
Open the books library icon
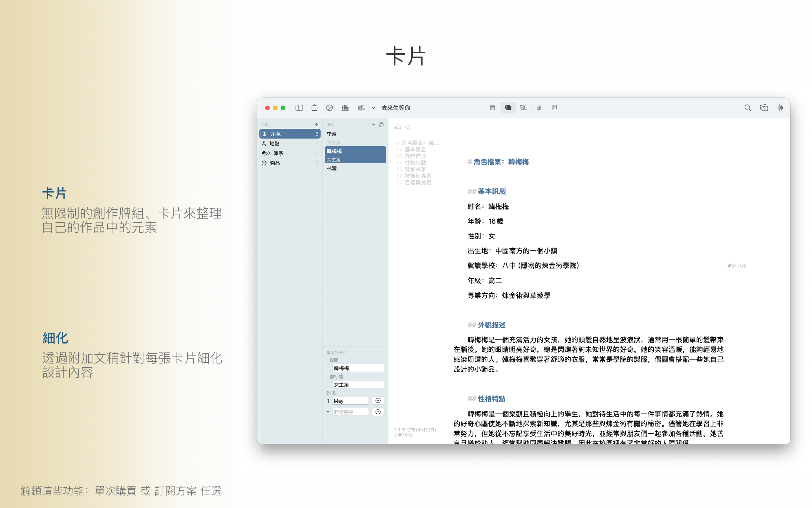coord(361,108)
